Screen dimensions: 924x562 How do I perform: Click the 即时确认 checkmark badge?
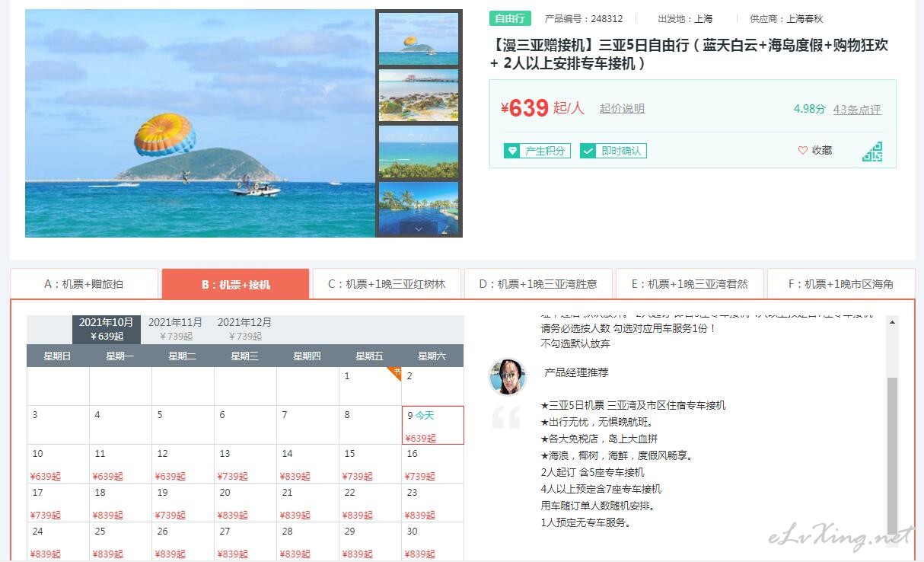[613, 151]
